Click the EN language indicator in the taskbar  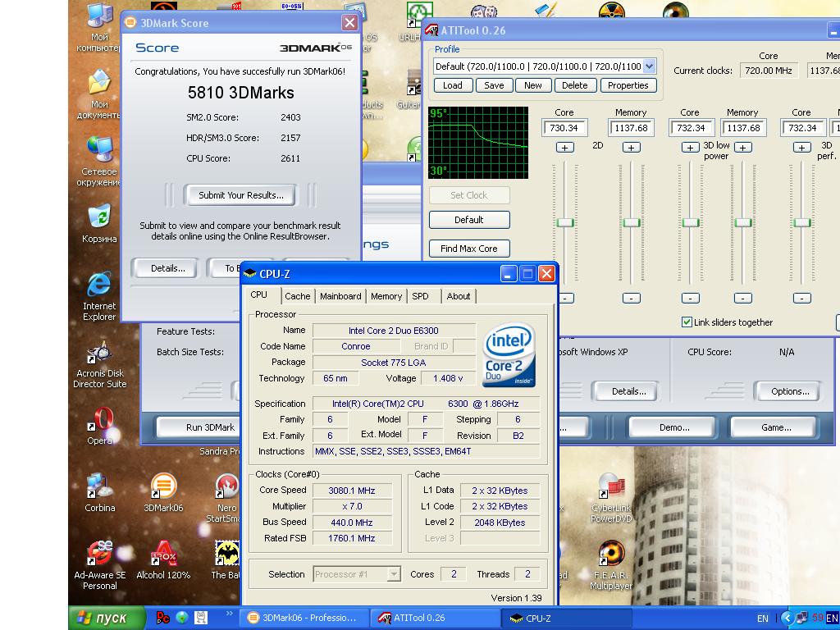pos(762,619)
